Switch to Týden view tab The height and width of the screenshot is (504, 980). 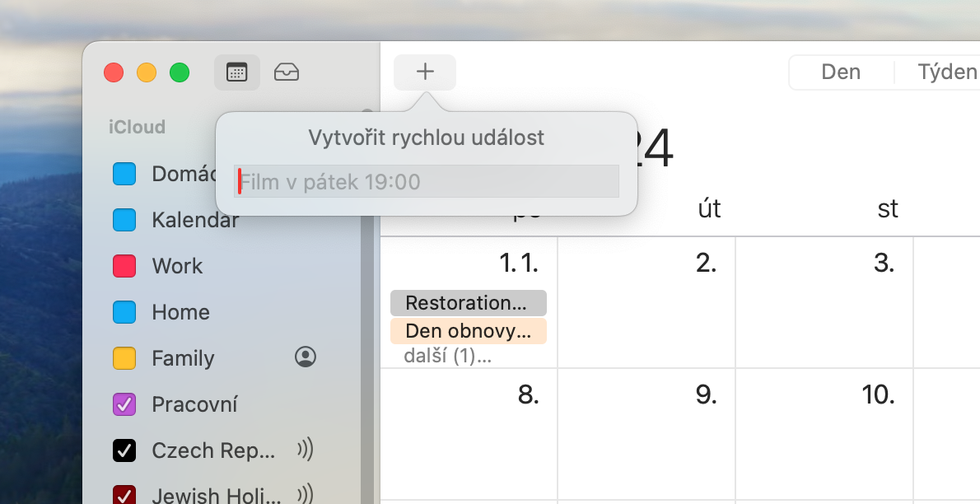click(x=946, y=72)
